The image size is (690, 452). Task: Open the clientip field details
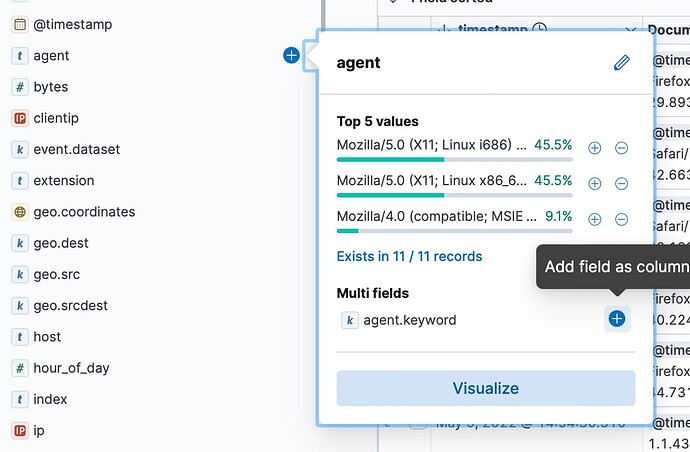(x=55, y=118)
